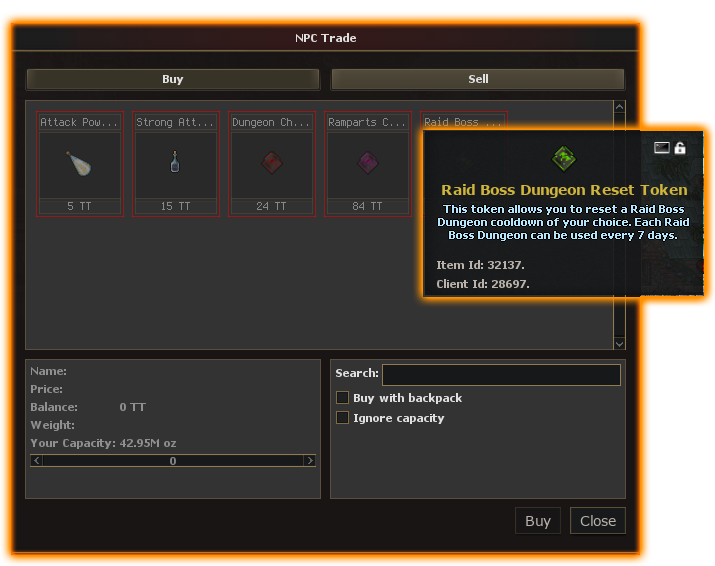Click the 84 TT price label
Viewport: 715px width, 566px height.
pos(368,207)
